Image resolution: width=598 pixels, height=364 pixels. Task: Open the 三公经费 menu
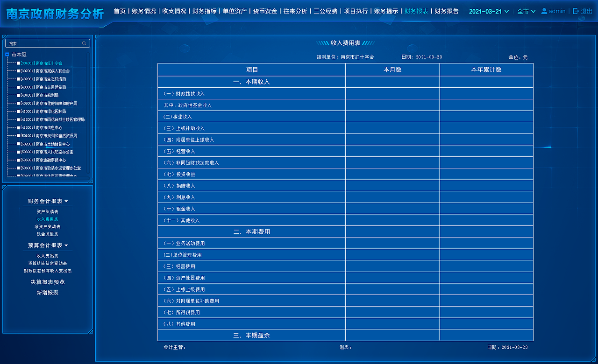[x=326, y=11]
